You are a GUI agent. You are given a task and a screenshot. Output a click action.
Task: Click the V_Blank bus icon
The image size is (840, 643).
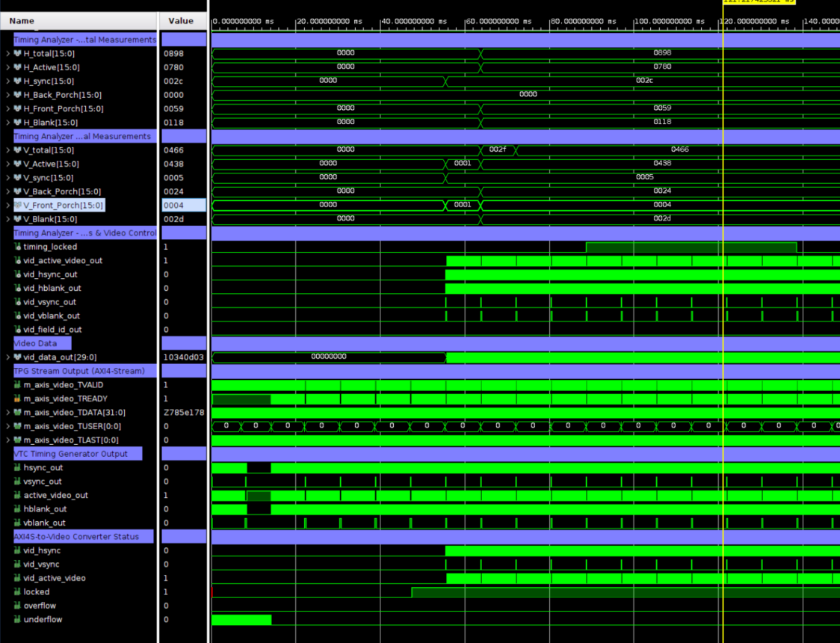[18, 219]
